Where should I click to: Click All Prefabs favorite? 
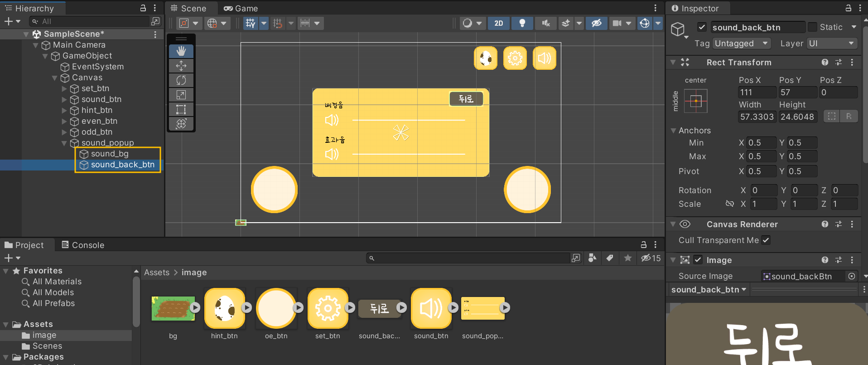[53, 303]
